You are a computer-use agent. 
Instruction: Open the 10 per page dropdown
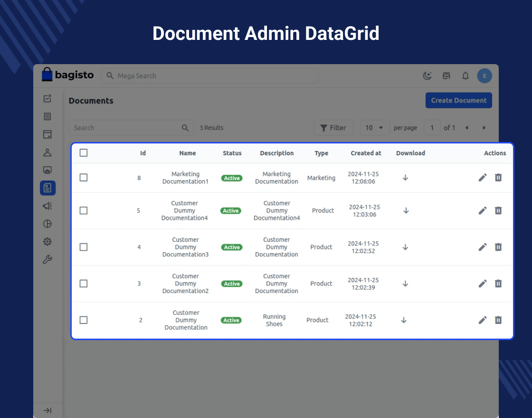click(x=375, y=128)
